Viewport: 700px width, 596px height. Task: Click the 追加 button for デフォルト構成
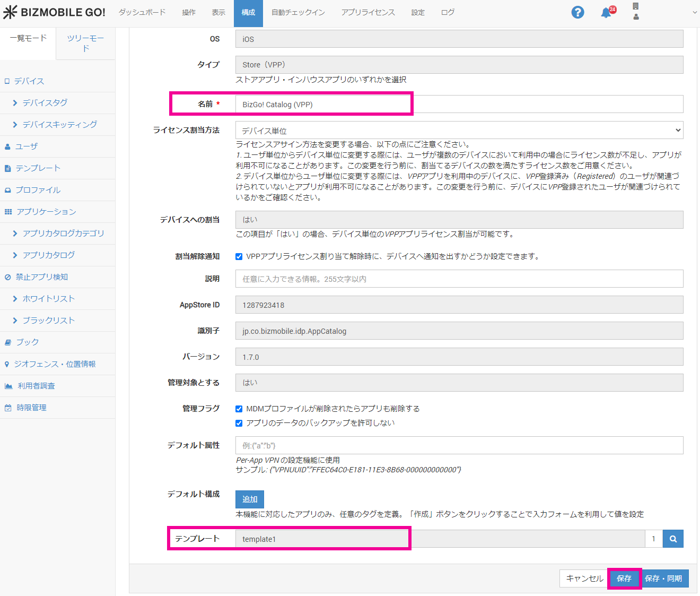click(x=249, y=499)
